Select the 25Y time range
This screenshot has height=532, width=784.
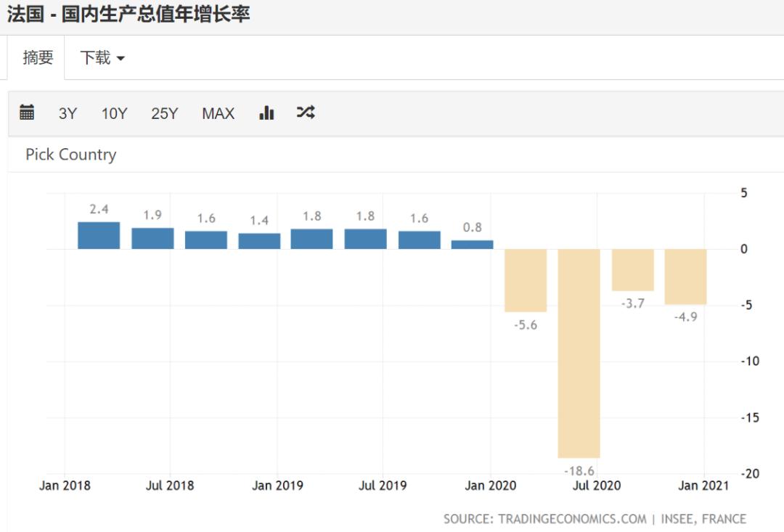pyautogui.click(x=164, y=112)
